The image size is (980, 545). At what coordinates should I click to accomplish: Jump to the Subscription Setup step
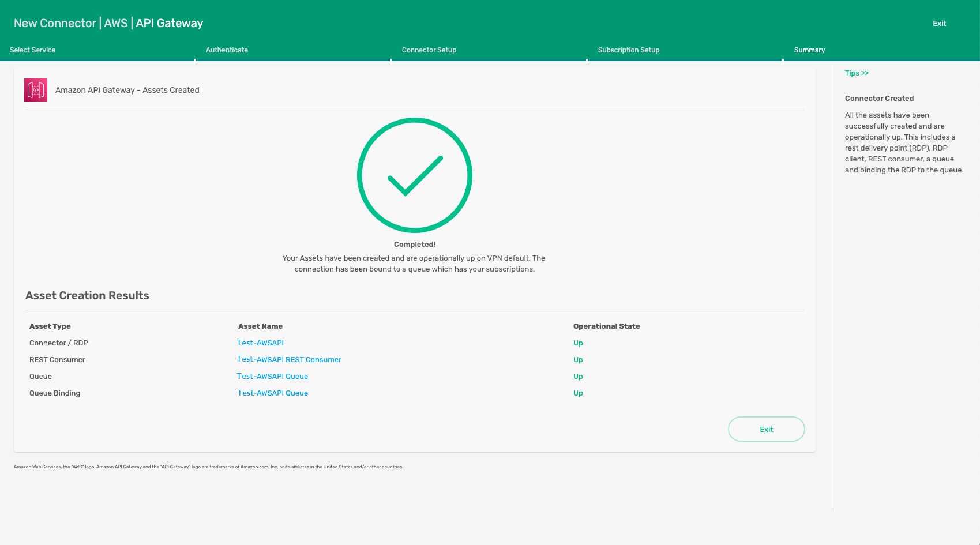click(628, 50)
